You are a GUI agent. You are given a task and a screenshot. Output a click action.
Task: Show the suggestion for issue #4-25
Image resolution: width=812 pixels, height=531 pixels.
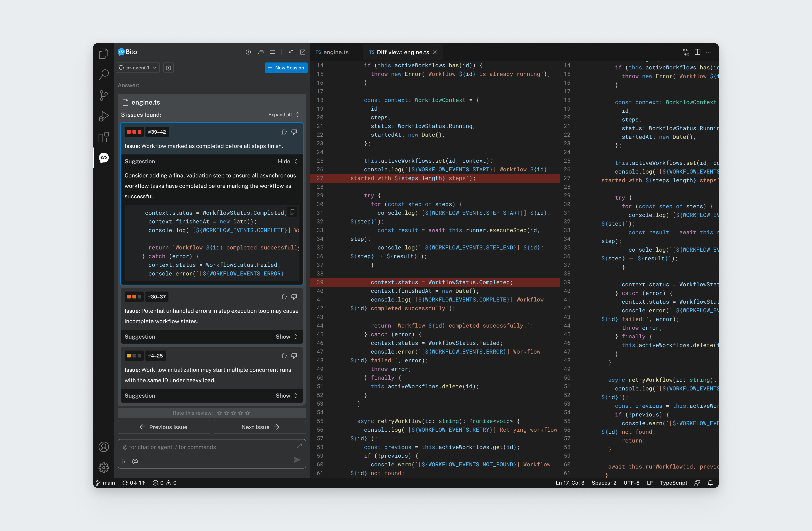tap(286, 396)
